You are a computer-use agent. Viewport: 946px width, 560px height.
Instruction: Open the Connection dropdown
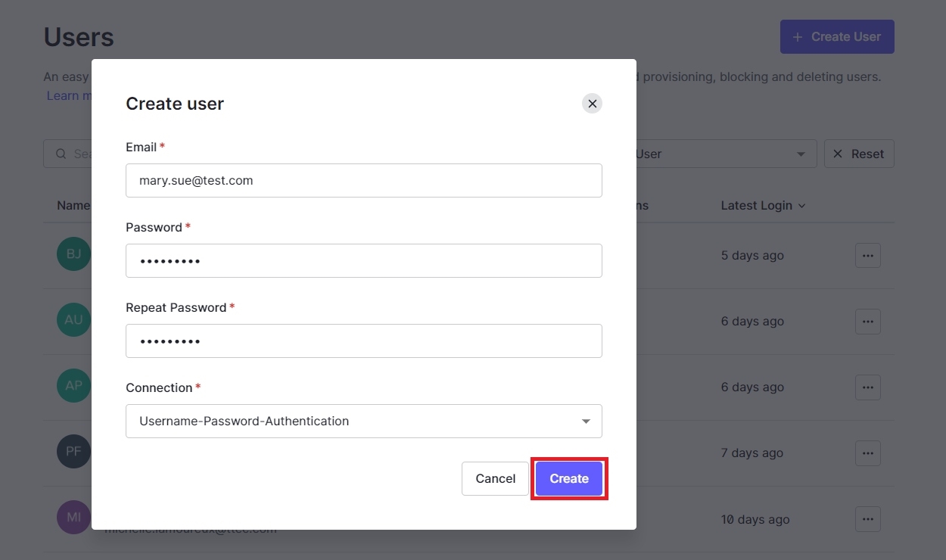tap(363, 422)
